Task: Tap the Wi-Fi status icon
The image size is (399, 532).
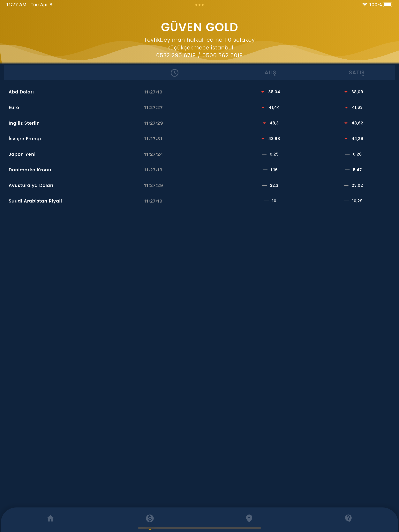Action: point(365,4)
